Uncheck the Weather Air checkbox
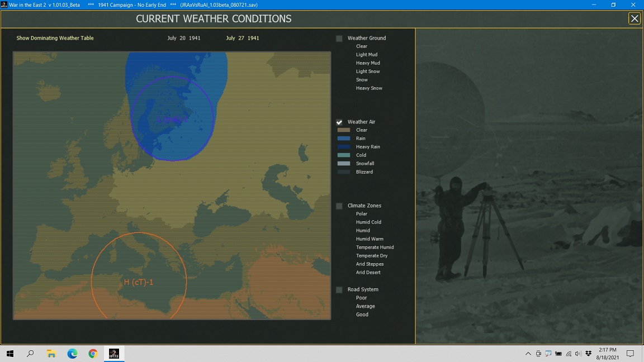This screenshot has height=362, width=644. (339, 122)
